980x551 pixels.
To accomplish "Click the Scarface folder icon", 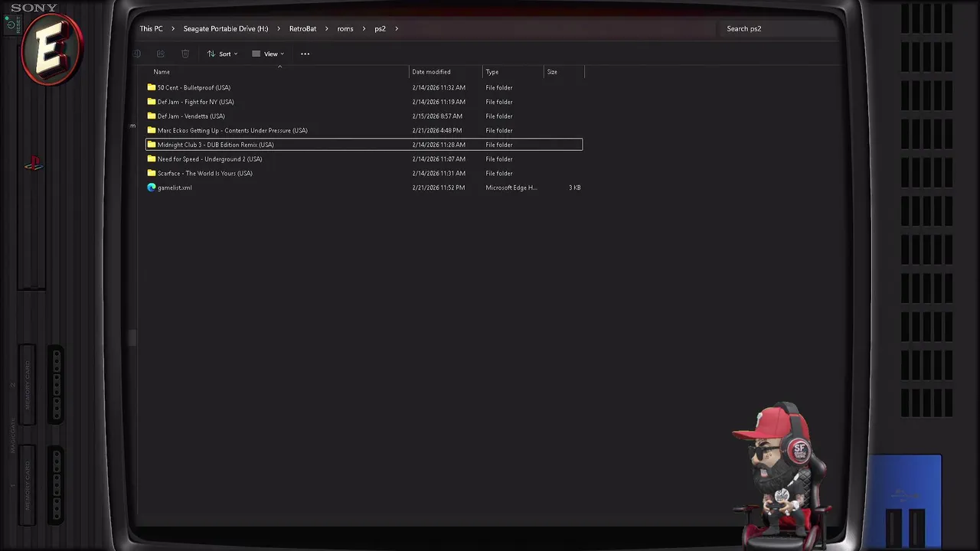I will point(152,173).
